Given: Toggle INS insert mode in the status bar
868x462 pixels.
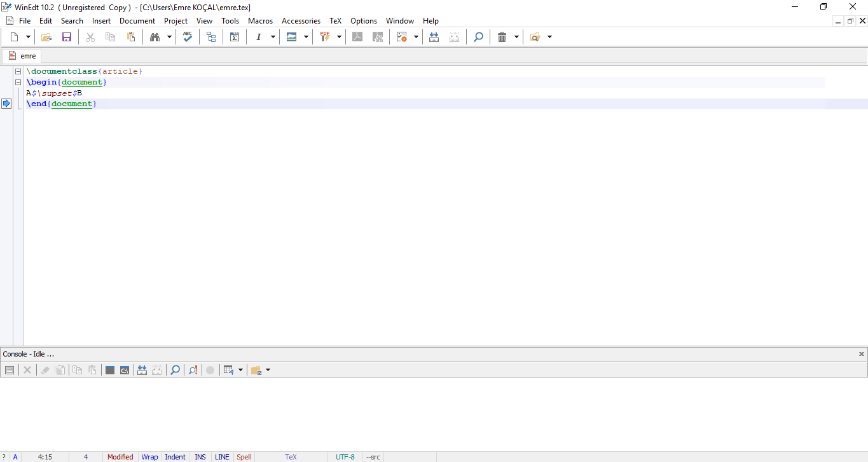Looking at the screenshot, I should coord(200,457).
